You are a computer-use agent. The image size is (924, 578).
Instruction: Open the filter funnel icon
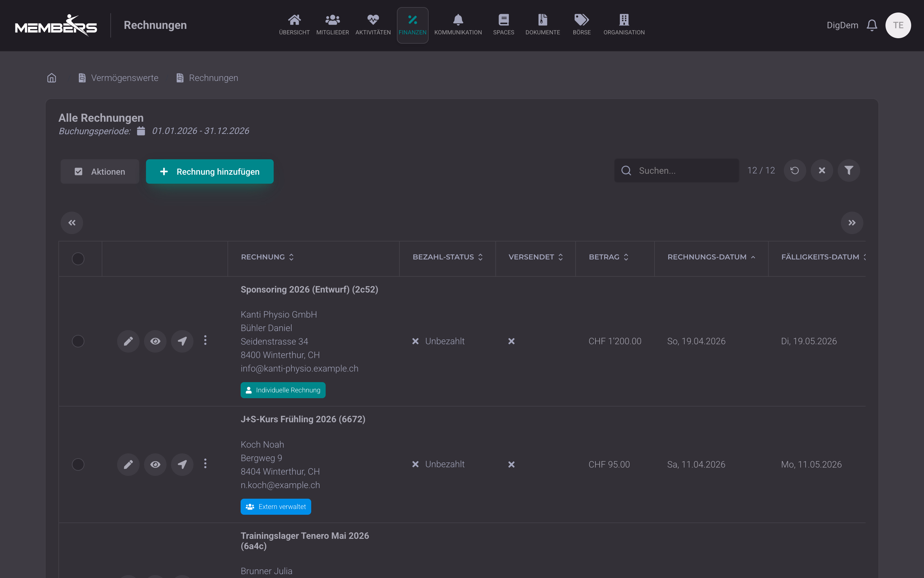[x=848, y=171]
